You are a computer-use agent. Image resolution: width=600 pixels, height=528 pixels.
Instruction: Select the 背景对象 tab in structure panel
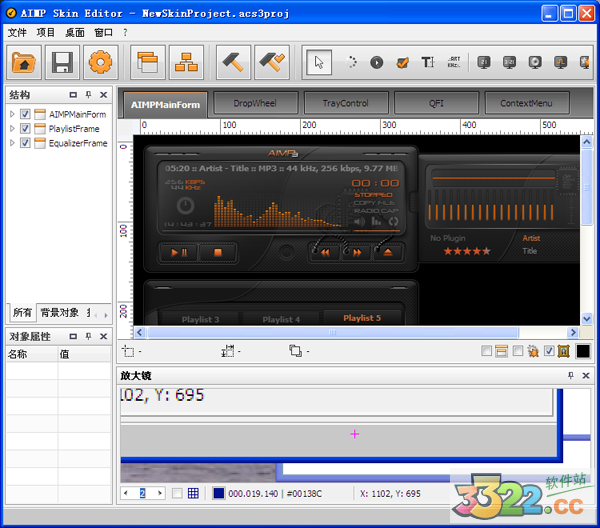click(x=59, y=313)
